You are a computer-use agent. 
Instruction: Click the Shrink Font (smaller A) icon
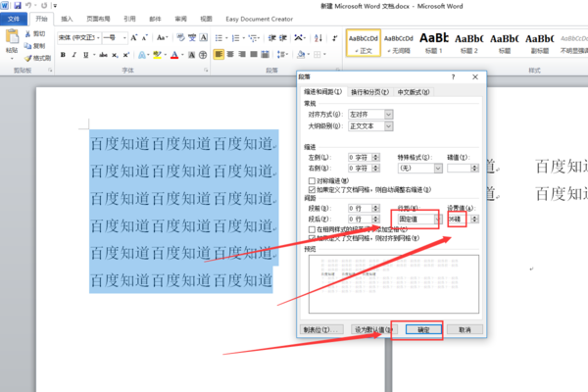coord(145,37)
